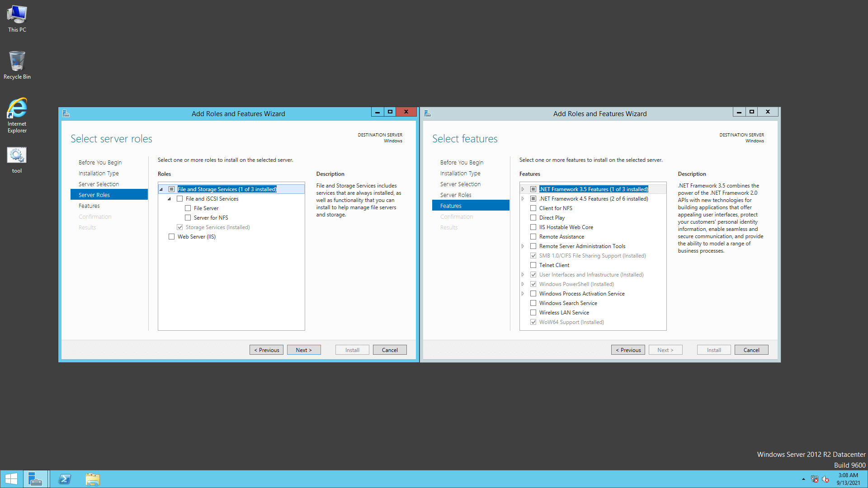Open Server Manager from taskbar

pyautogui.click(x=35, y=479)
